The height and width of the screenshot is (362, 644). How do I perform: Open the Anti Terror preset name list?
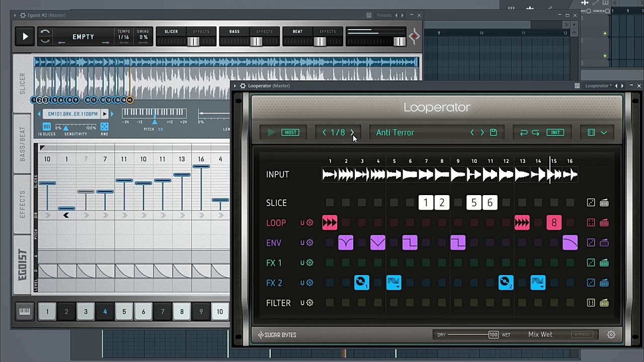tap(395, 132)
